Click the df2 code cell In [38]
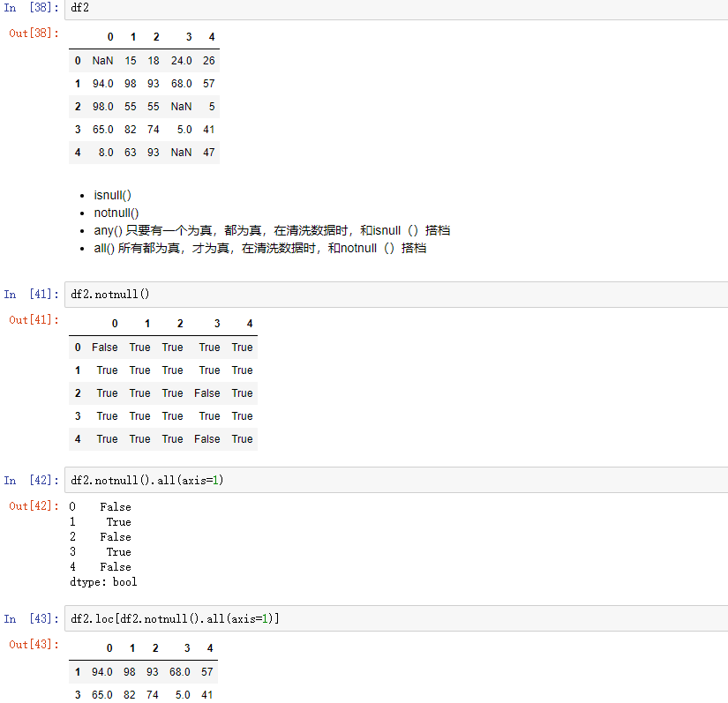The height and width of the screenshot is (703, 728). coord(396,10)
